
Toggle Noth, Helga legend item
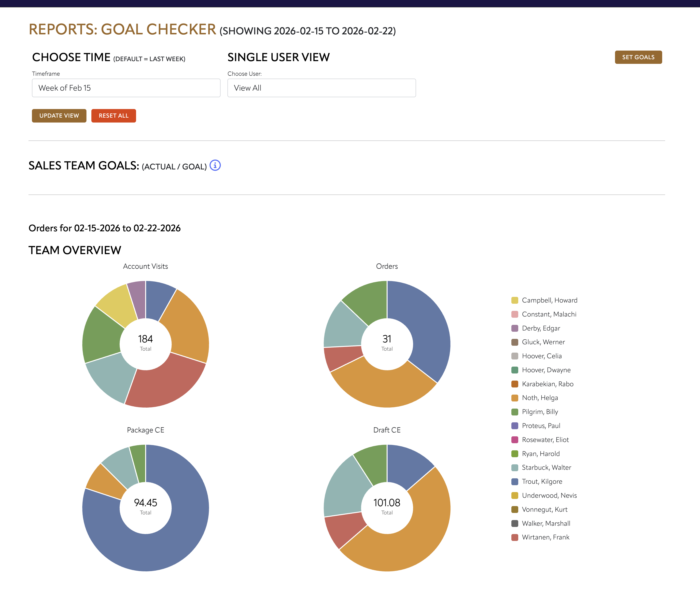tap(540, 398)
